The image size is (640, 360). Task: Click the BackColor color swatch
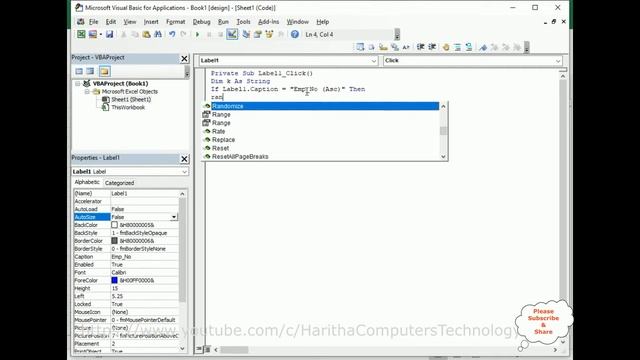click(x=114, y=225)
